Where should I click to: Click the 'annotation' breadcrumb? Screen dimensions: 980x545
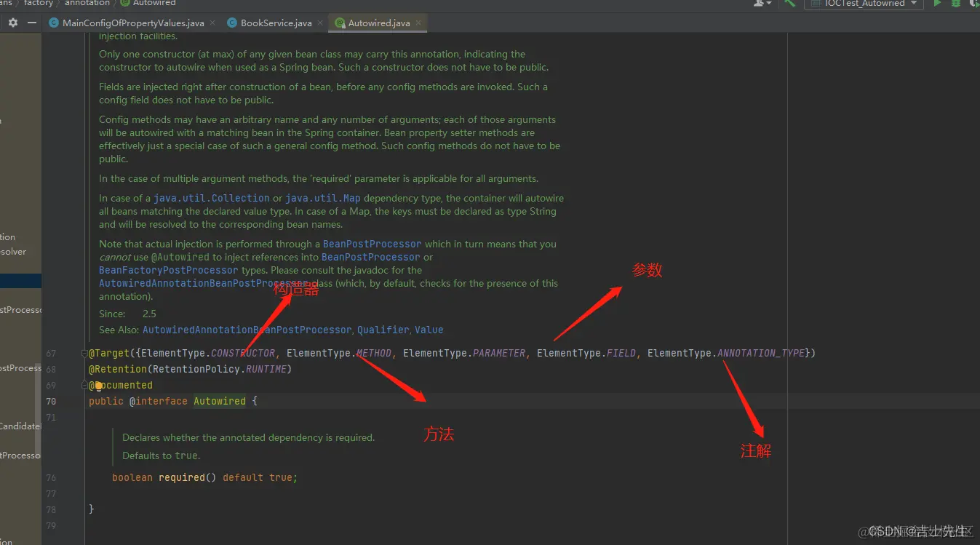[x=87, y=3]
